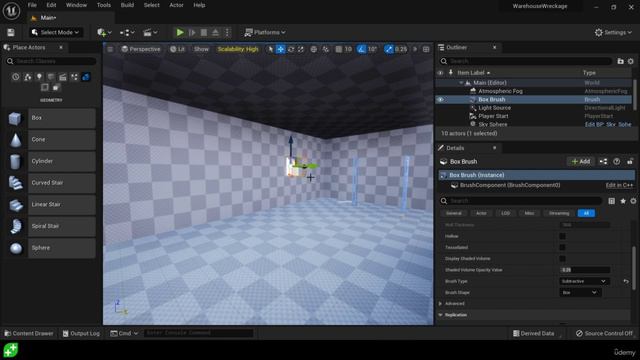The width and height of the screenshot is (640, 360).
Task: Select Recently Placed category clock icon
Action: click(x=16, y=77)
